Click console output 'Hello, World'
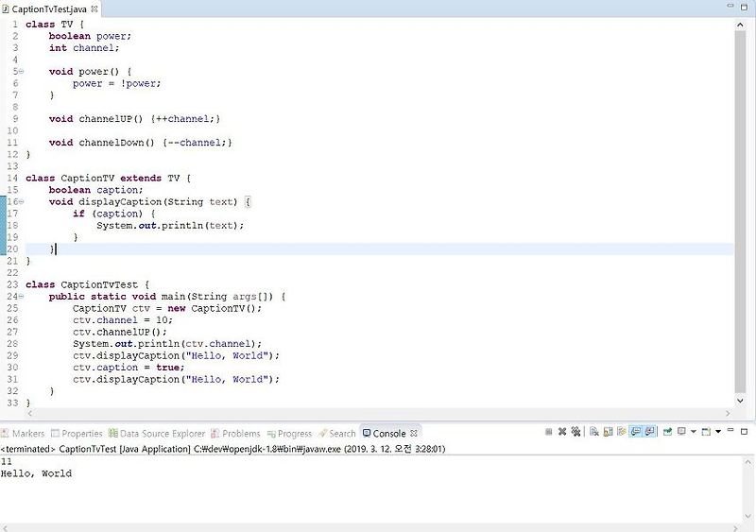756x532 pixels. [x=36, y=473]
